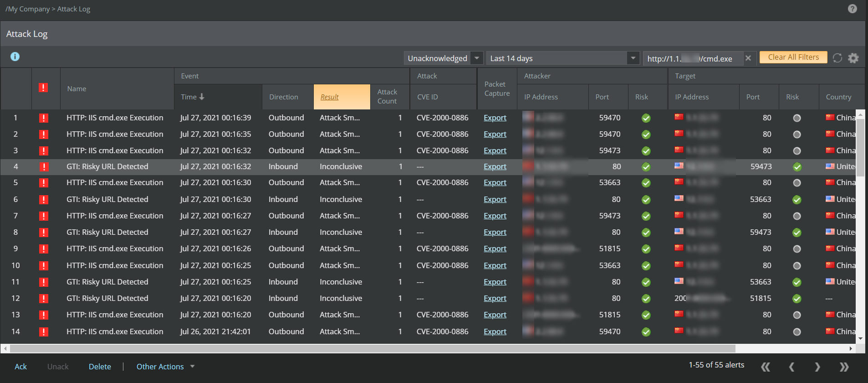Open the settings gear icon

pyautogui.click(x=853, y=58)
